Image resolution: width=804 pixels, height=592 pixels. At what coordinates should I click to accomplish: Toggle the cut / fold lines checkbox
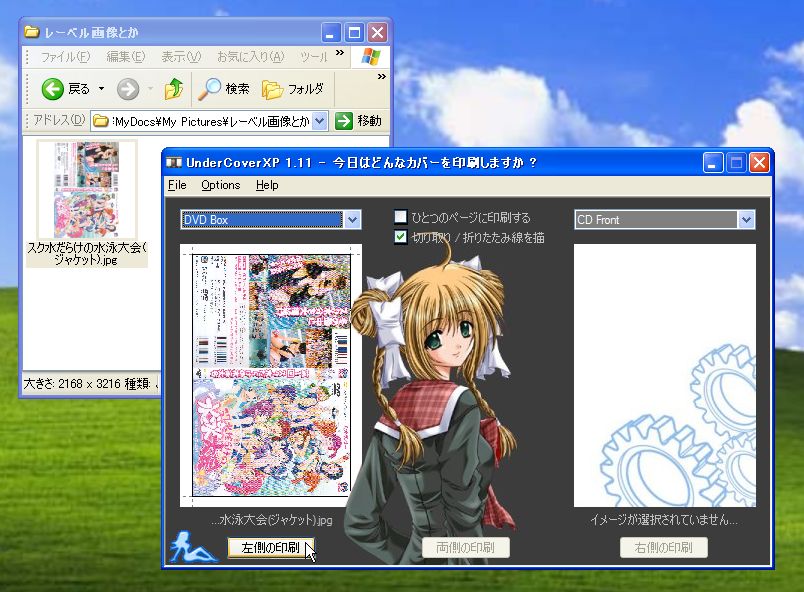[400, 237]
